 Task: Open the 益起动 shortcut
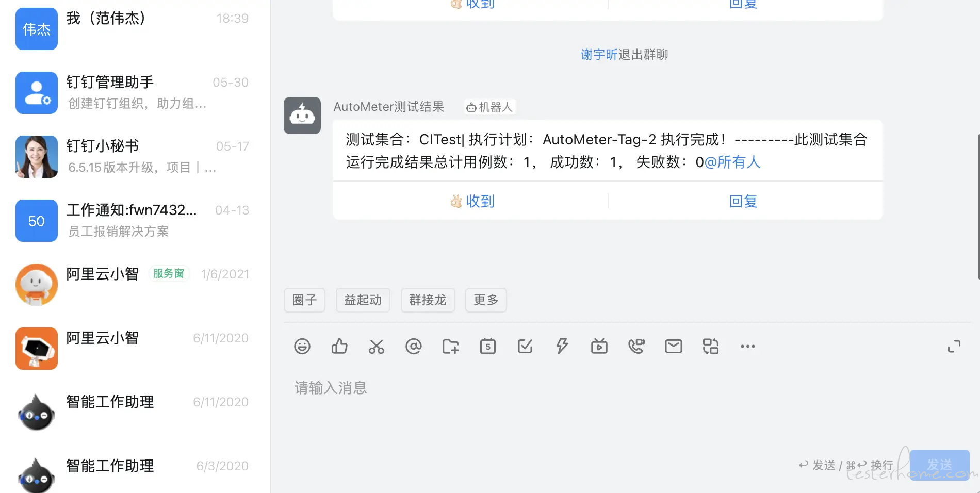tap(363, 300)
